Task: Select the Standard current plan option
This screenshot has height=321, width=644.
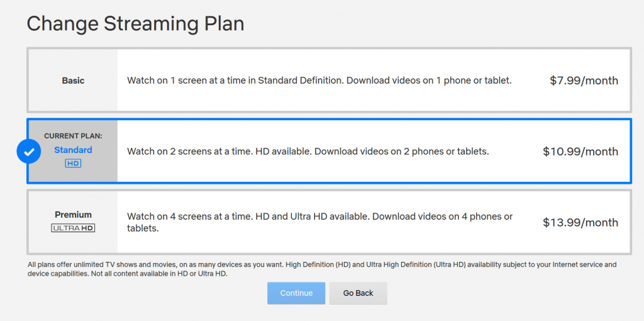Action: point(329,151)
